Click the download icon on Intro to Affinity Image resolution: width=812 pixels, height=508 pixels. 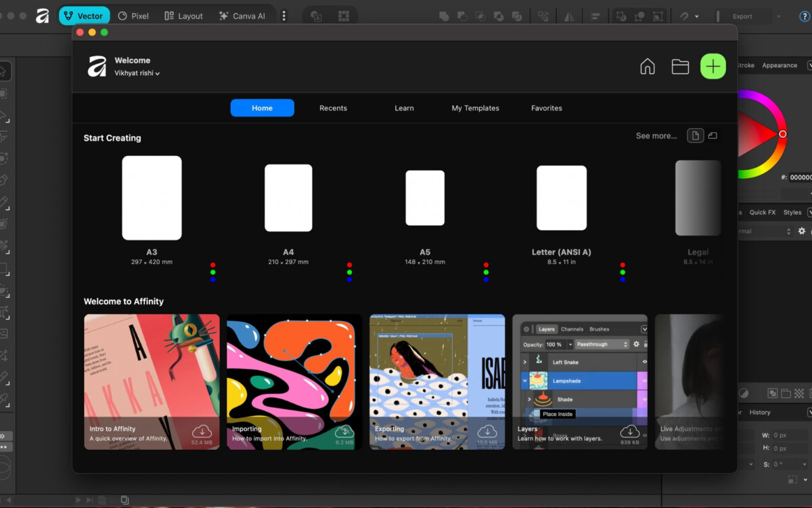(x=201, y=431)
